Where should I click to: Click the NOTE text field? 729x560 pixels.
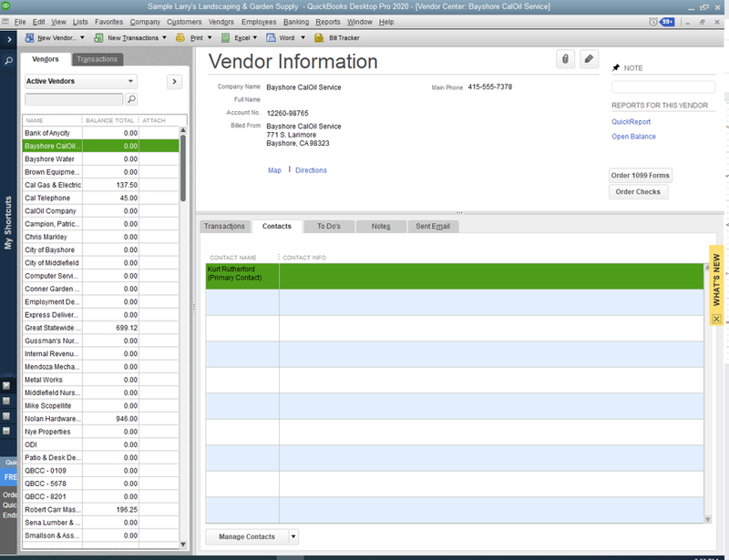(663, 87)
